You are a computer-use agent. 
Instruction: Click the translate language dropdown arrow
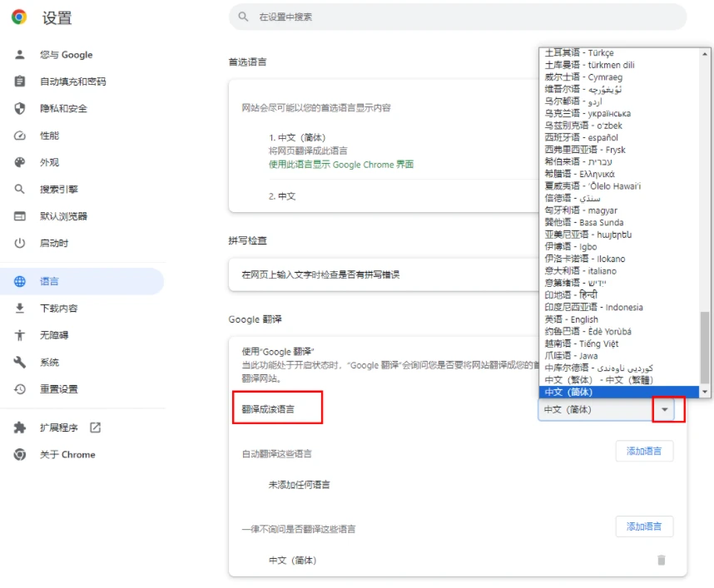[x=665, y=409]
